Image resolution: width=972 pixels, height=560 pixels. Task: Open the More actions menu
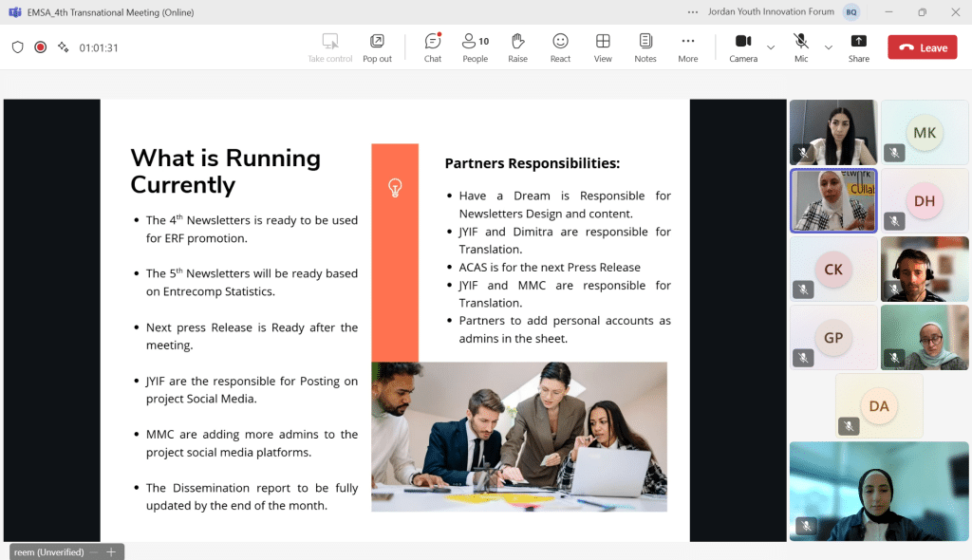pyautogui.click(x=687, y=47)
